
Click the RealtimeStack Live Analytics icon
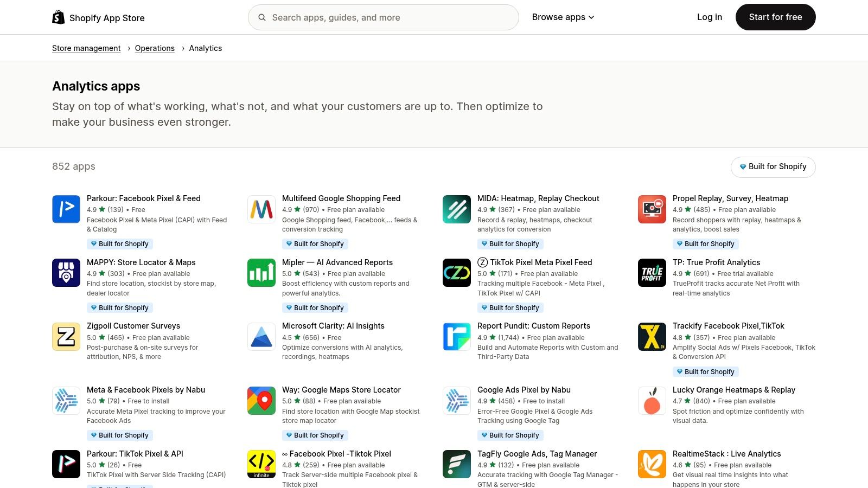pos(652,464)
